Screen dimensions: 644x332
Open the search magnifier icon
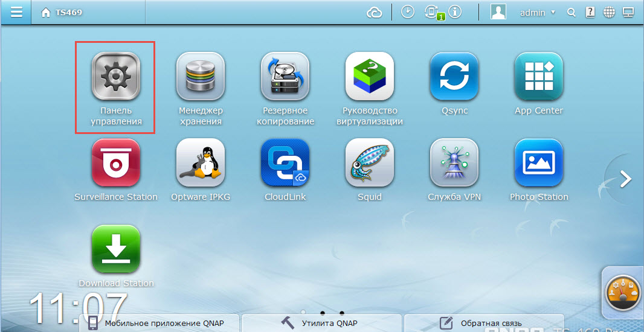click(x=572, y=13)
